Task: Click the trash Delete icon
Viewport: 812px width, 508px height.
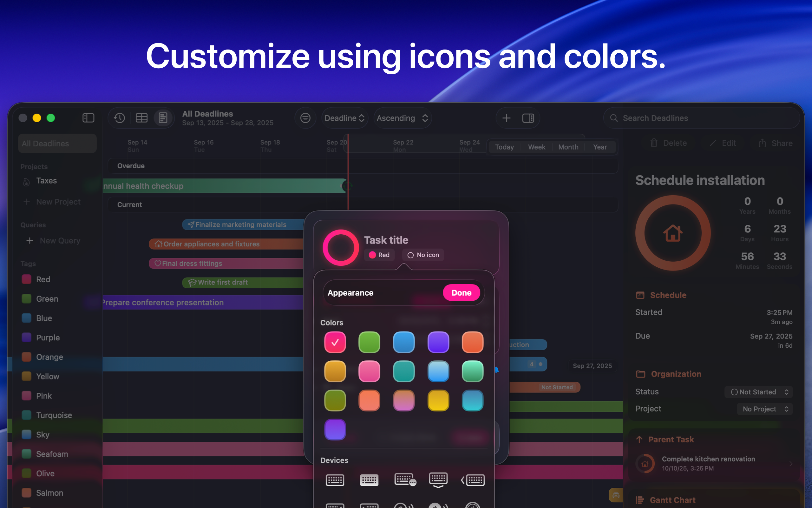Action: pyautogui.click(x=654, y=143)
